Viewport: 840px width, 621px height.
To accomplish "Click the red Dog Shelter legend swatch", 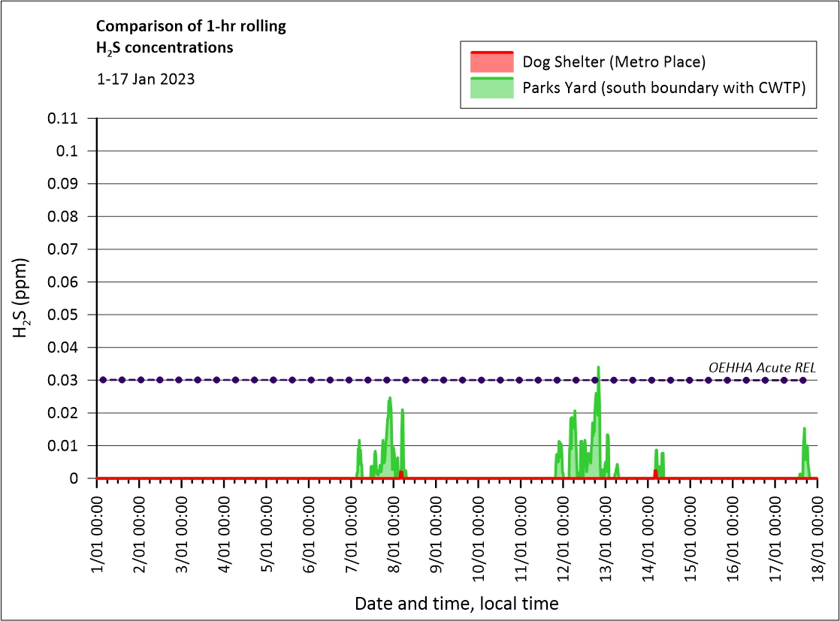I will pyautogui.click(x=491, y=62).
